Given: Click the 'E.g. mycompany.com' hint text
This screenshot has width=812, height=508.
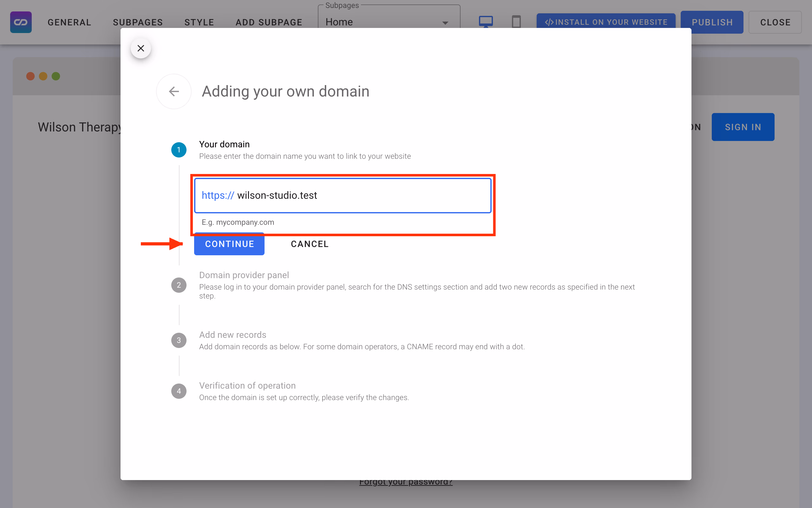Looking at the screenshot, I should tap(238, 222).
